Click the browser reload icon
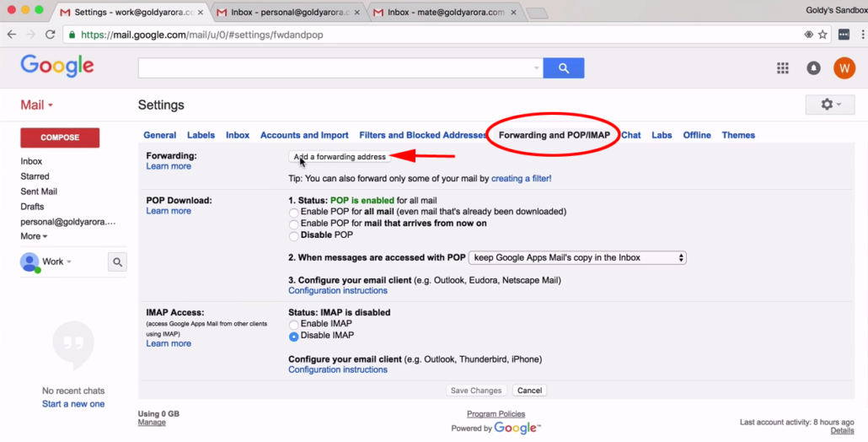Viewport: 868px width, 442px height. coord(51,35)
